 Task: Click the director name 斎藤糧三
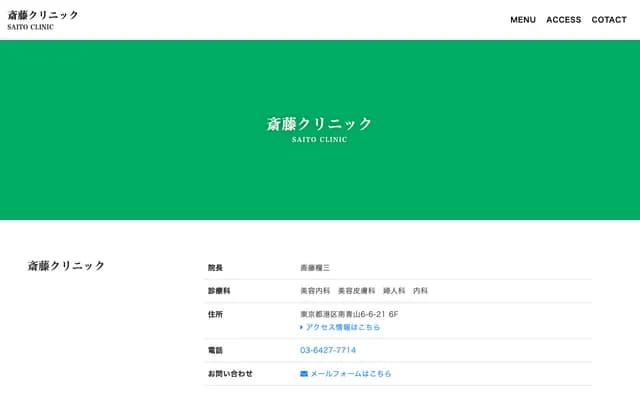pos(315,268)
